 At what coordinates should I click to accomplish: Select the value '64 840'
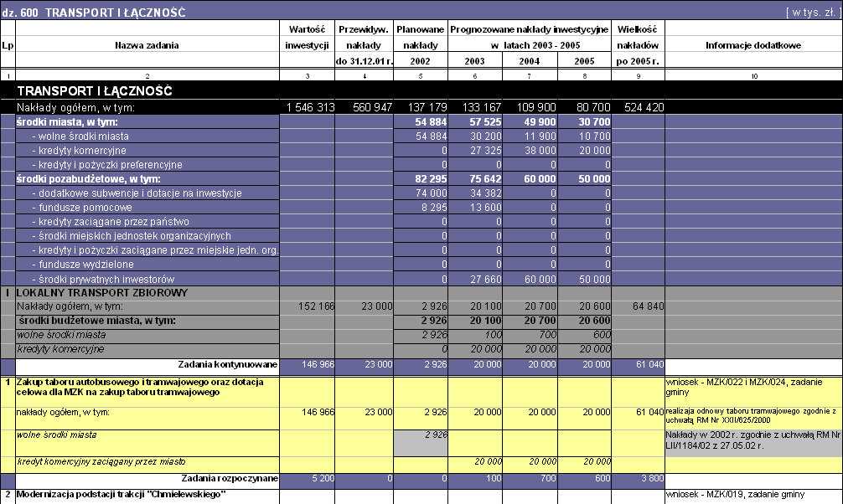649,306
